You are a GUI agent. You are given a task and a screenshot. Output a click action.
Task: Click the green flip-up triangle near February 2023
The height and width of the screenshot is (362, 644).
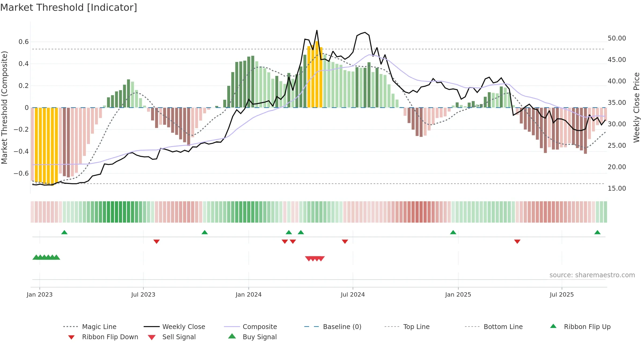pyautogui.click(x=64, y=232)
